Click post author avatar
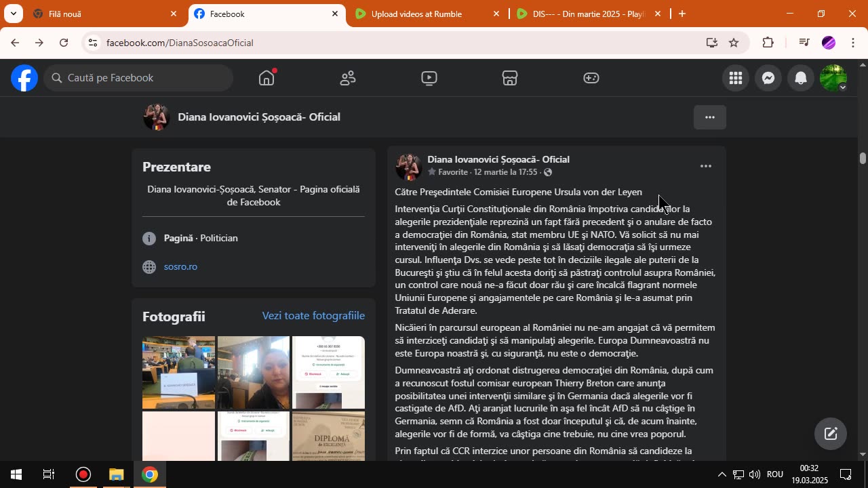868x488 pixels. click(x=408, y=166)
